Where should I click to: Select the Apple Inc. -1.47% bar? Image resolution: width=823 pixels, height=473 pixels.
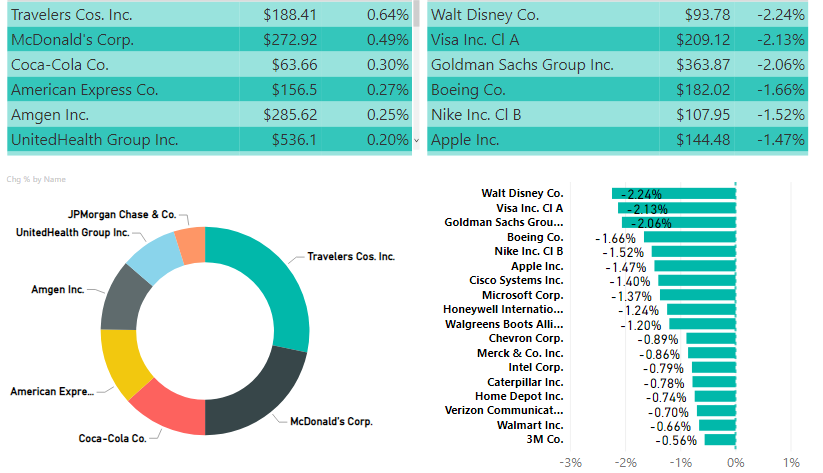695,266
